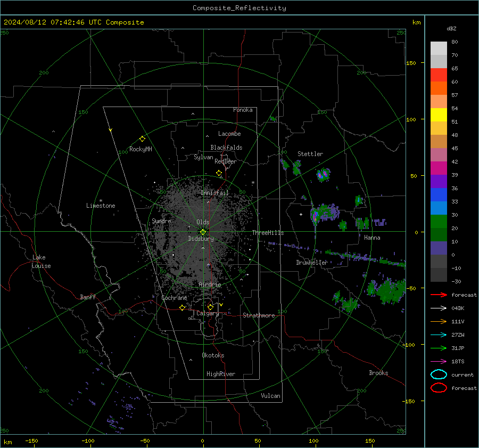The width and height of the screenshot is (479, 448).
Task: Click the 80 dBZ light gray swatch
Action: [x=439, y=48]
